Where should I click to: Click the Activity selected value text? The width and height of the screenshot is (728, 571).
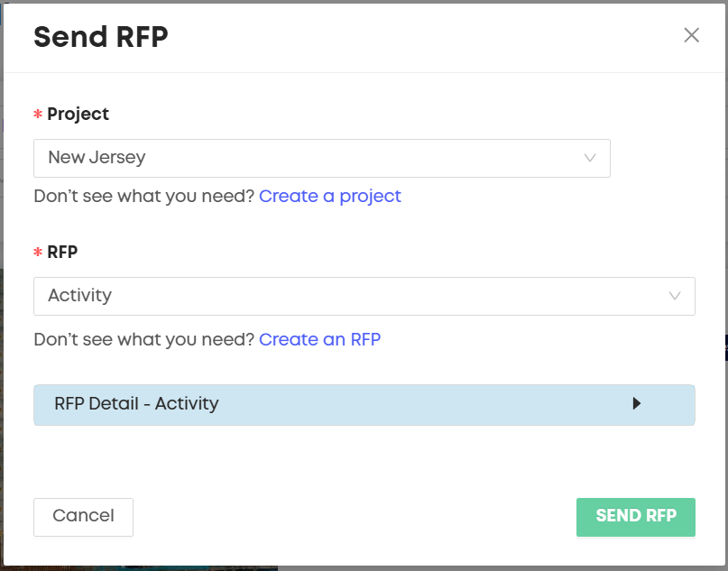tap(79, 296)
